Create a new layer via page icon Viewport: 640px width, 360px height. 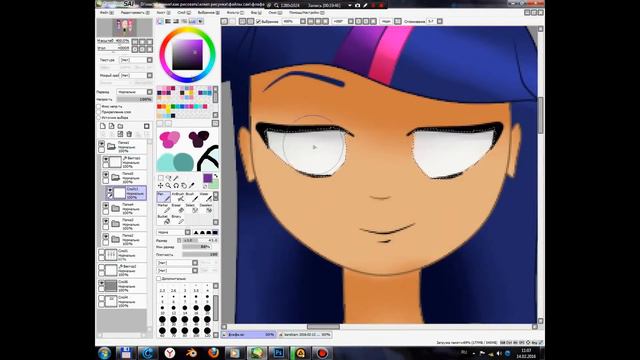coord(103,126)
